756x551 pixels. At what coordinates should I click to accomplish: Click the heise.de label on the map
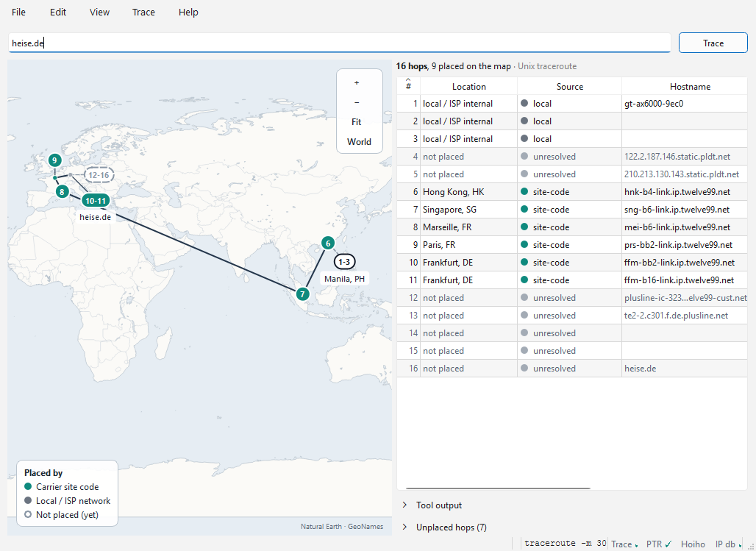pyautogui.click(x=95, y=217)
